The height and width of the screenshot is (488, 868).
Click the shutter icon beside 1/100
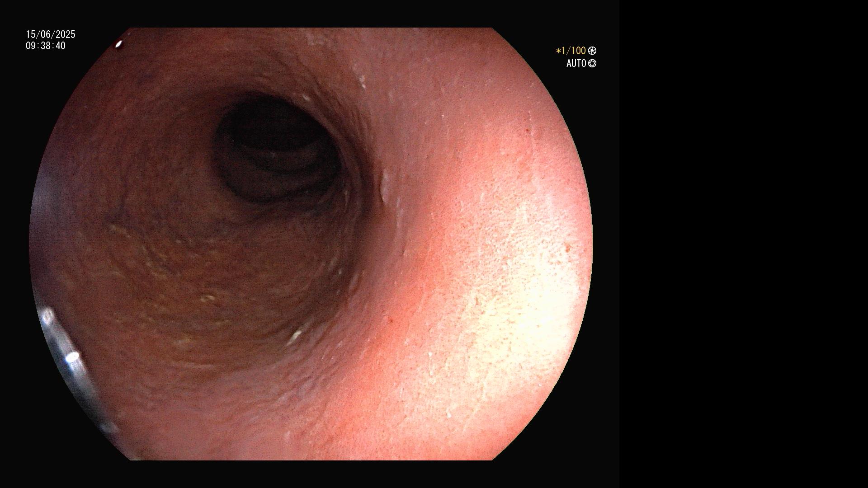[x=592, y=51]
